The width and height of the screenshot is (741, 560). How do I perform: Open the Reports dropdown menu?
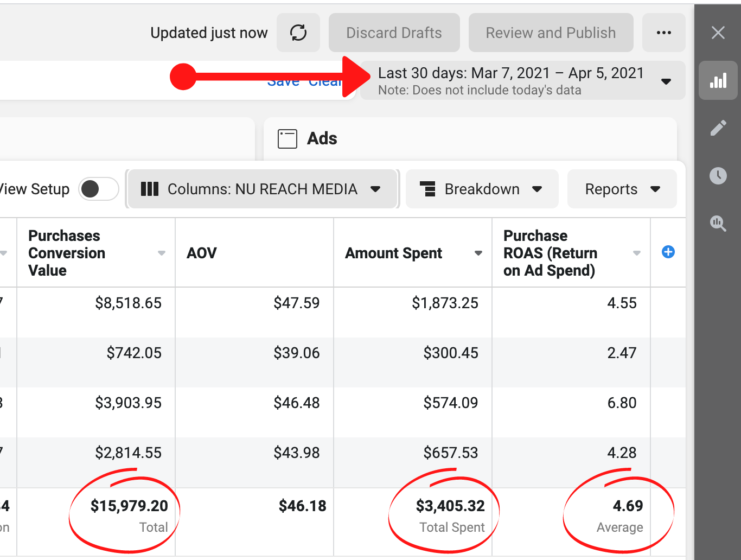[x=622, y=189]
